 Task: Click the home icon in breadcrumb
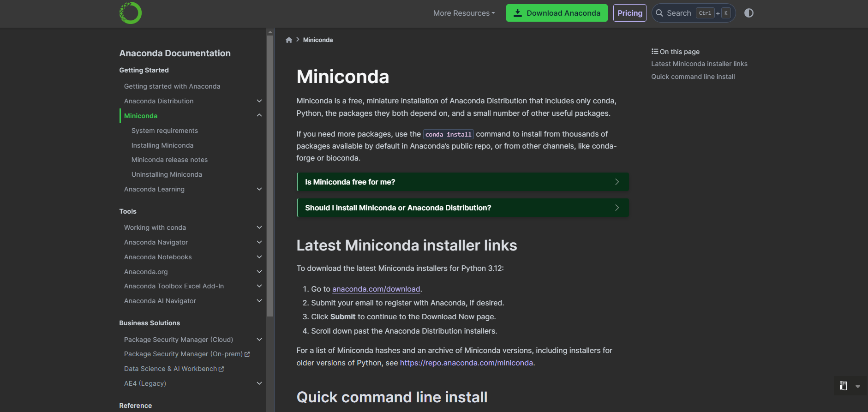point(289,40)
